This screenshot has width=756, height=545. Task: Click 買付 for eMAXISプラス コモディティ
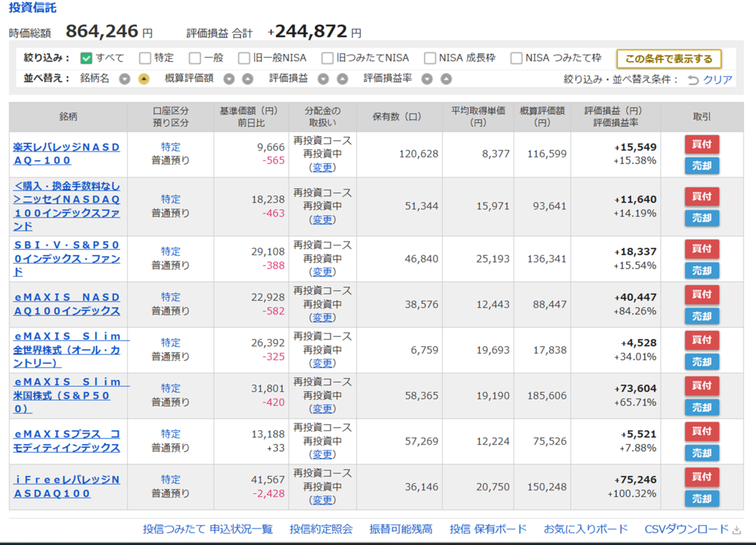(702, 432)
